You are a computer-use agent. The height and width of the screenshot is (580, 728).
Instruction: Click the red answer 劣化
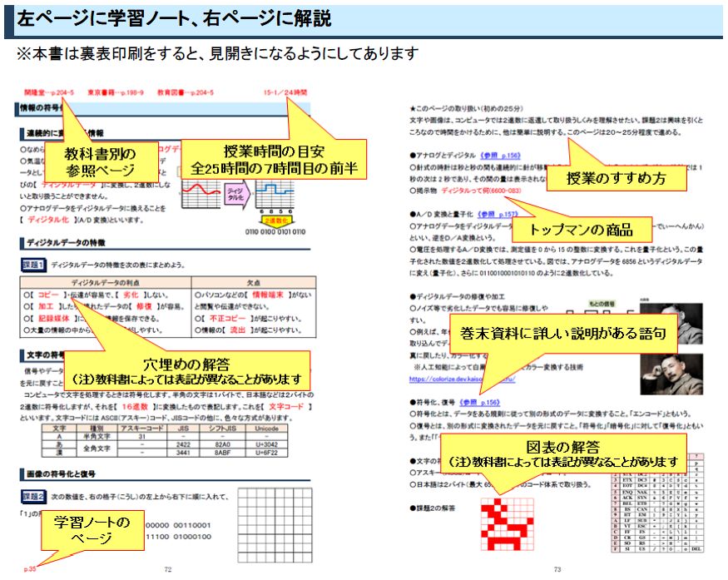point(131,295)
